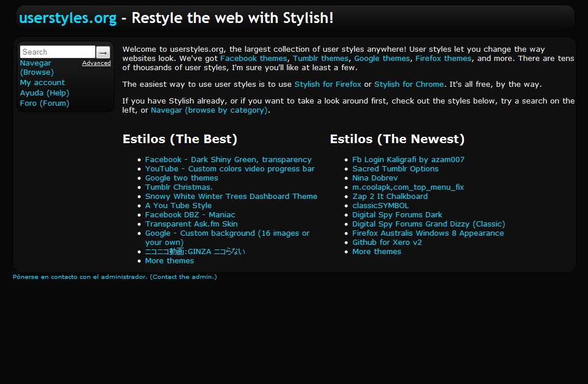
Task: Open Nina Dobrev style
Action: (x=375, y=178)
